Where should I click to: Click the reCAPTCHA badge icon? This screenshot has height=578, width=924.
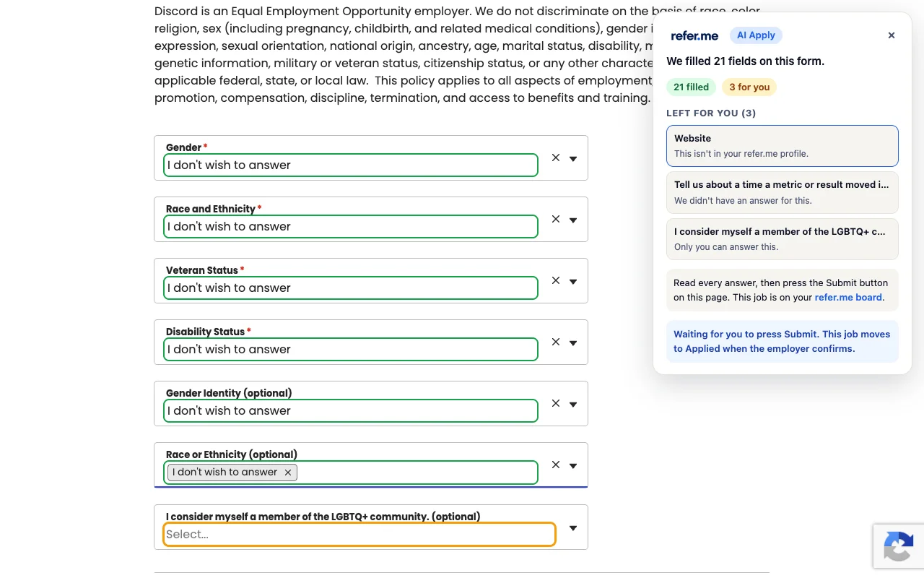point(899,547)
